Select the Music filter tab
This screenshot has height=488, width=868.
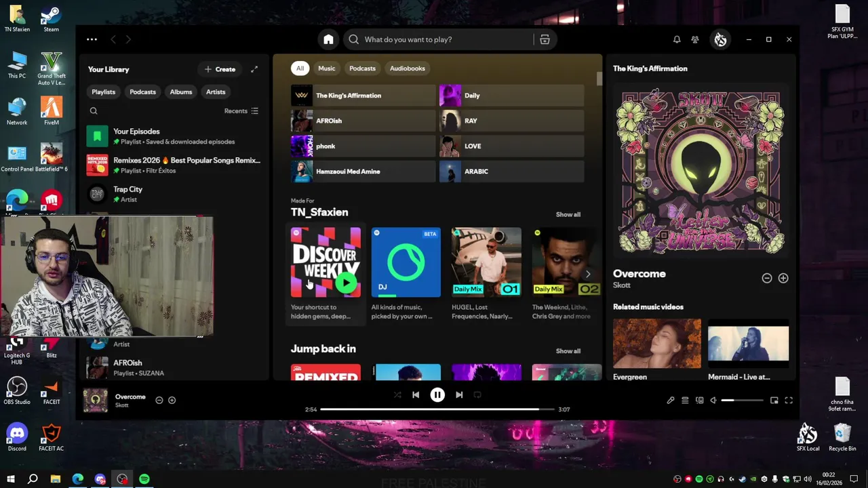(x=327, y=68)
